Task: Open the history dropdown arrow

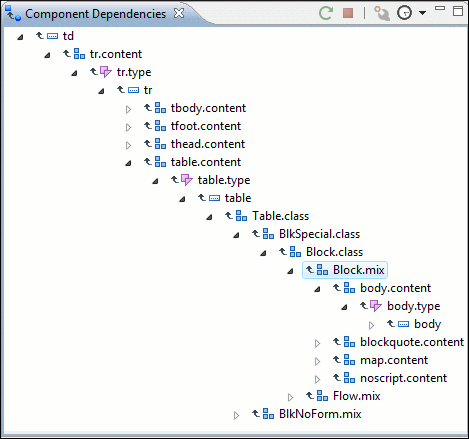Action: coord(422,13)
